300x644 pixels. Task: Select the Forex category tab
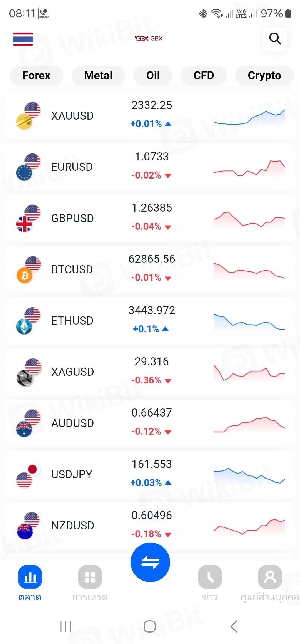36,76
